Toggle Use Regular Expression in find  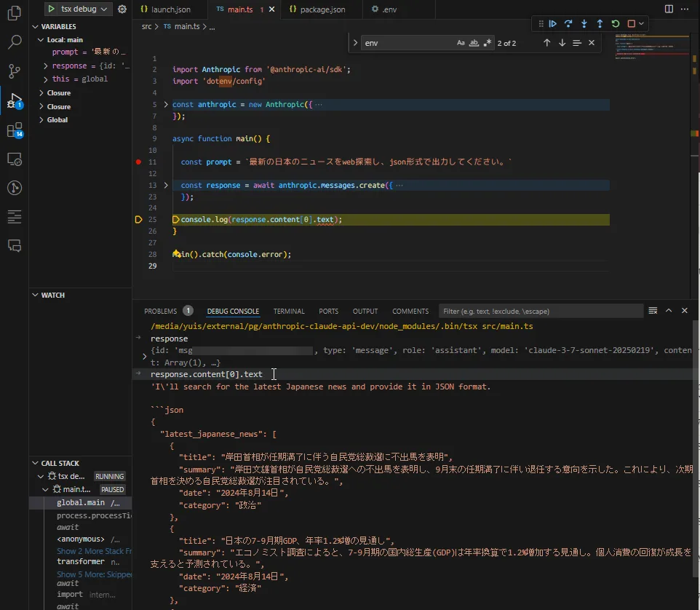pos(487,43)
